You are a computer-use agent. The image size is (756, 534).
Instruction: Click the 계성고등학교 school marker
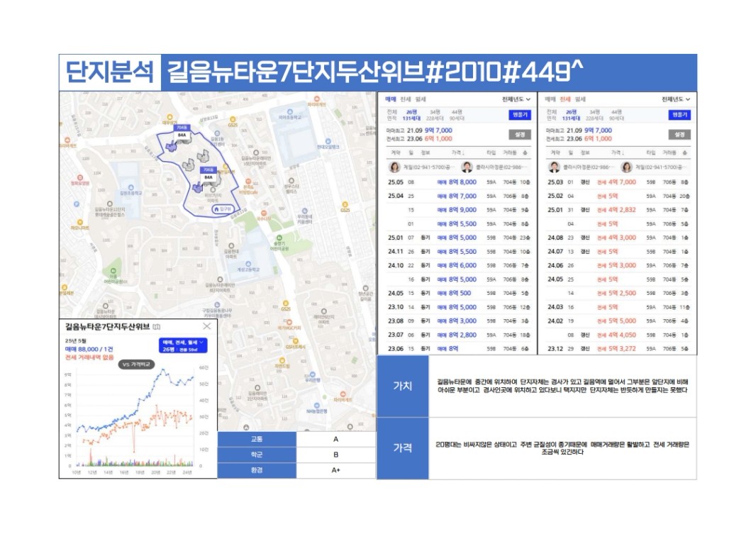point(248,267)
